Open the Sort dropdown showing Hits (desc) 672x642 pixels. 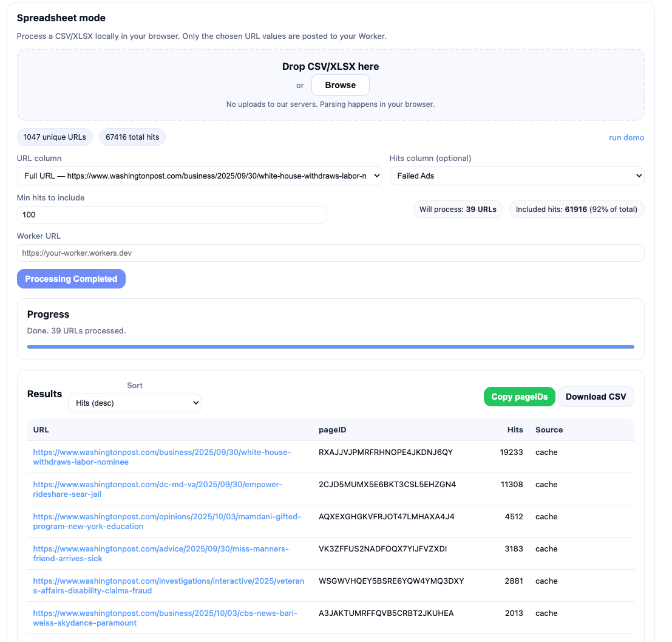(134, 403)
